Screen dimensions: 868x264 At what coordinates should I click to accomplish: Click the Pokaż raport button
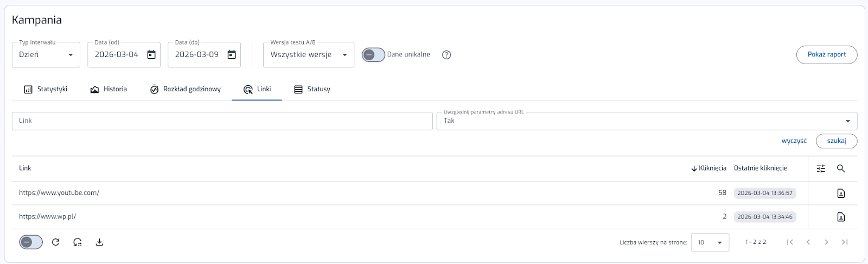pyautogui.click(x=826, y=55)
